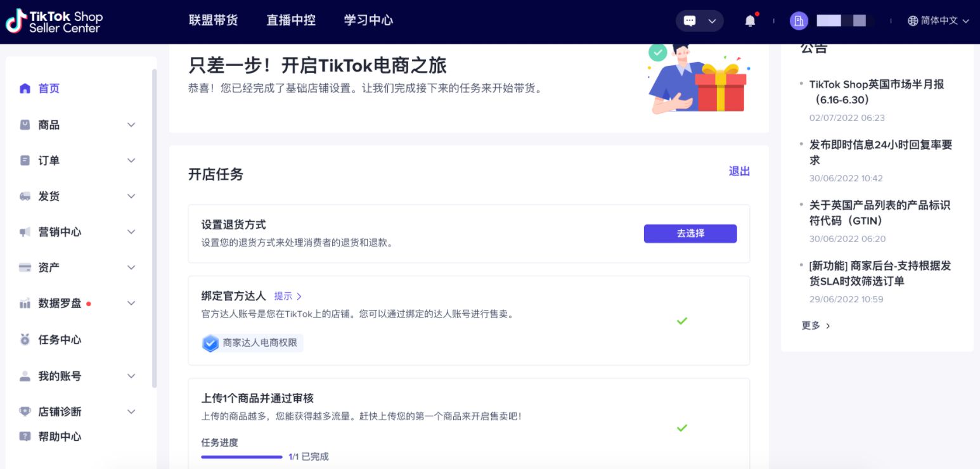The image size is (980, 469).
Task: Click 更多 under announcements
Action: 816,325
